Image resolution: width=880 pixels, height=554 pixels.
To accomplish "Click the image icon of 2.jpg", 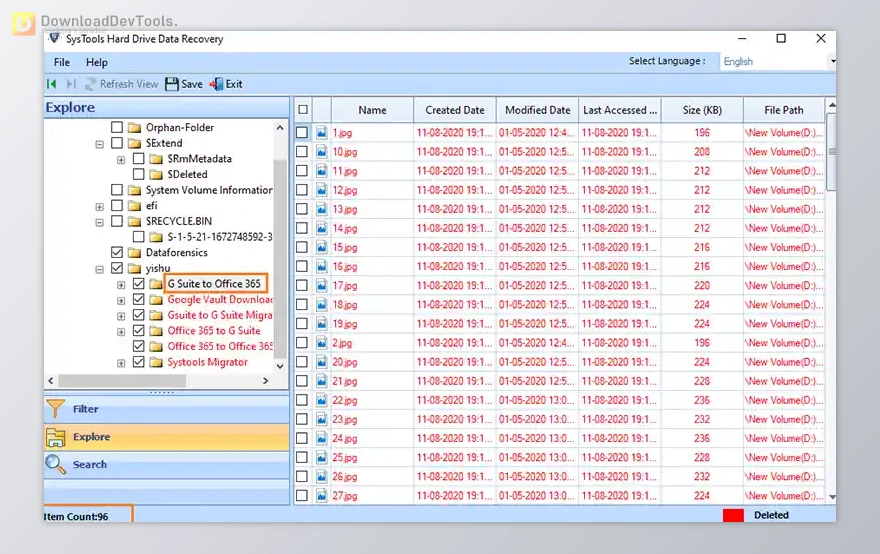I will [322, 342].
